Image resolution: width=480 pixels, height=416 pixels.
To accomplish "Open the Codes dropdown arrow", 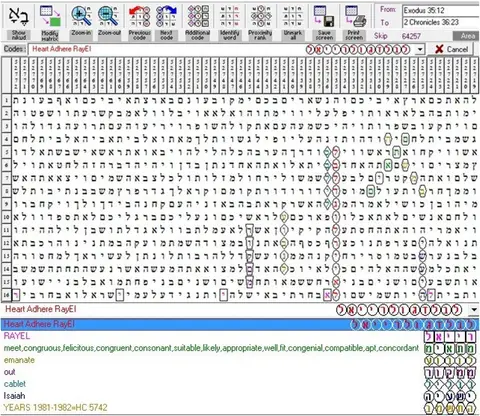I will coord(420,49).
